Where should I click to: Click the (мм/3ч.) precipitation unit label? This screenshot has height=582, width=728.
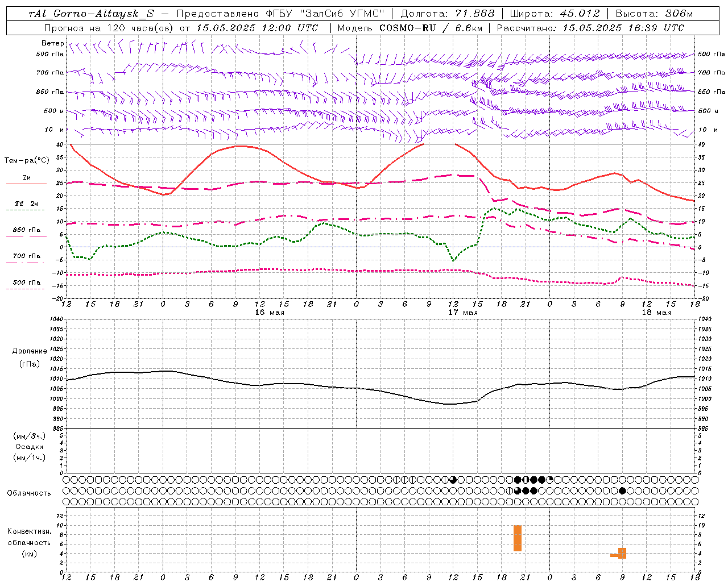coord(30,436)
